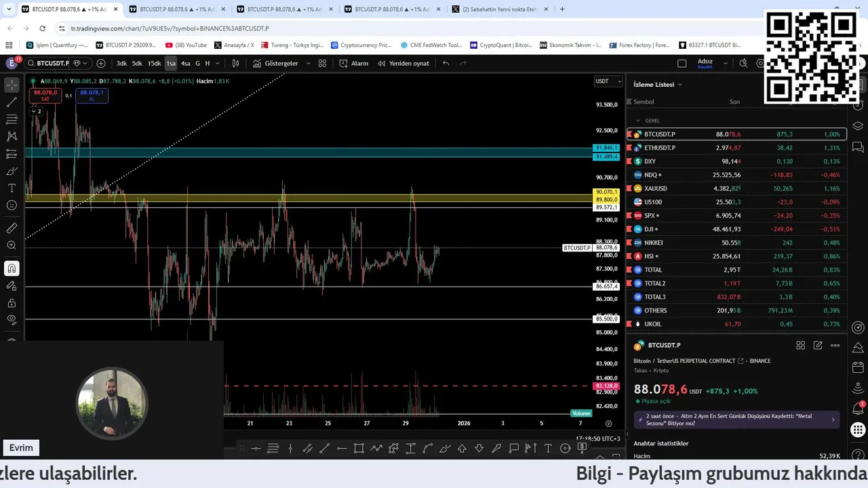The image size is (868, 488).
Task: Open the Göstergeler indicators button
Action: tap(275, 63)
